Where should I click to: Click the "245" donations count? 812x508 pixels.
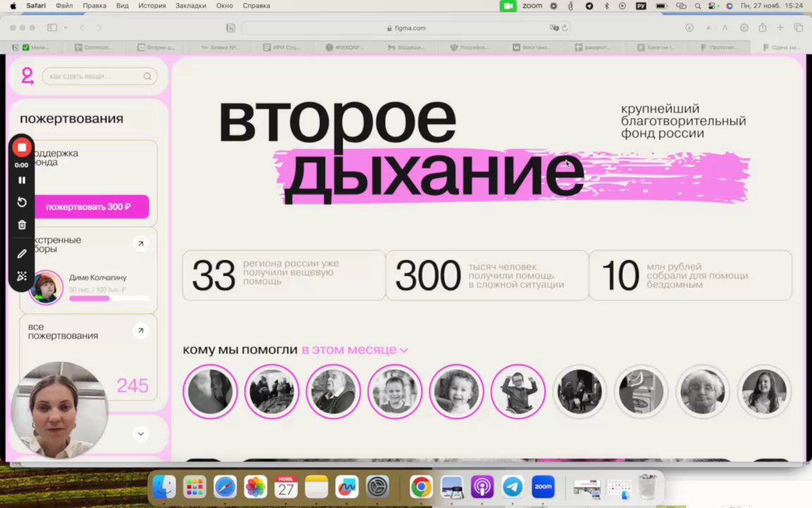(133, 386)
